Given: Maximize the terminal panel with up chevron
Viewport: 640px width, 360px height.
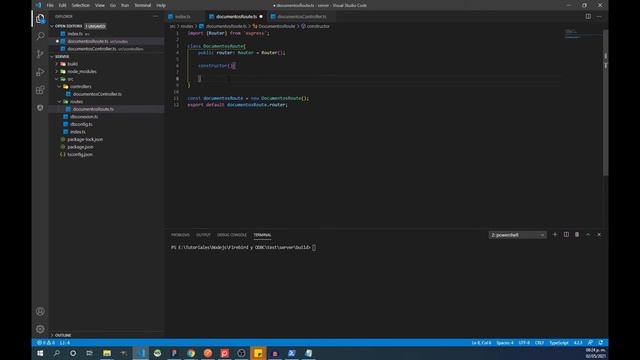Looking at the screenshot, I should click(x=588, y=235).
